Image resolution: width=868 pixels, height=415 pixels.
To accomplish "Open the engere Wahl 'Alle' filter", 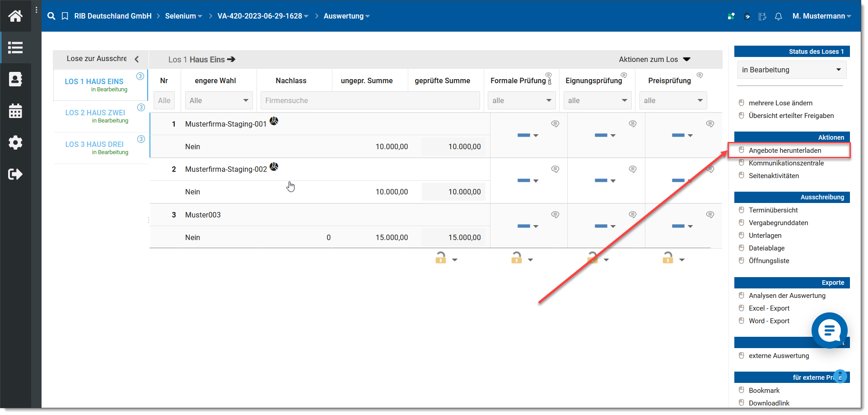I will pyautogui.click(x=219, y=100).
